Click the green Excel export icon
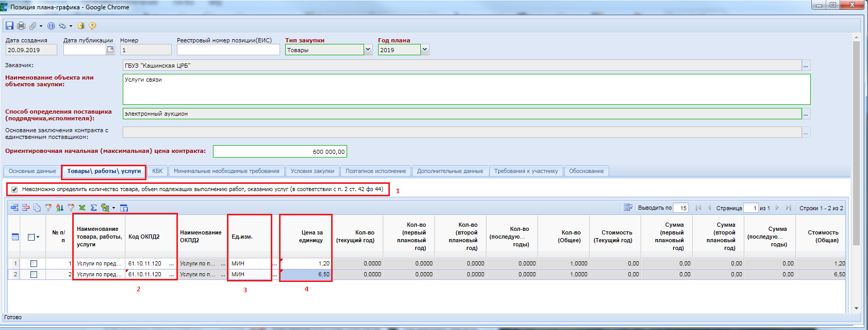This screenshot has width=868, height=330. coord(82,208)
